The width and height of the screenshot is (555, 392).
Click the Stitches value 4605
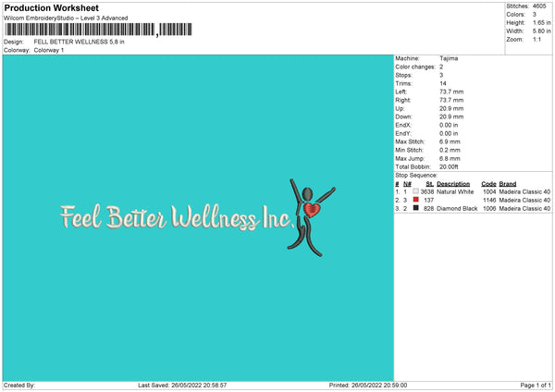click(x=539, y=6)
